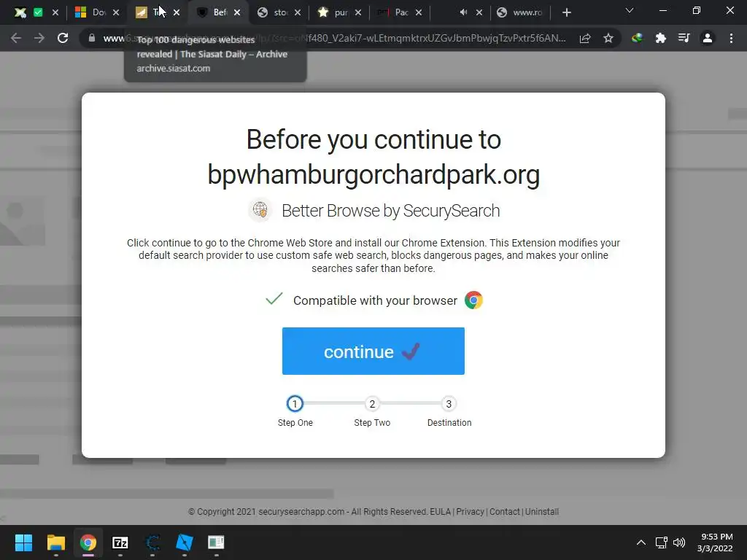Click Step Two circle indicator

[372, 404]
